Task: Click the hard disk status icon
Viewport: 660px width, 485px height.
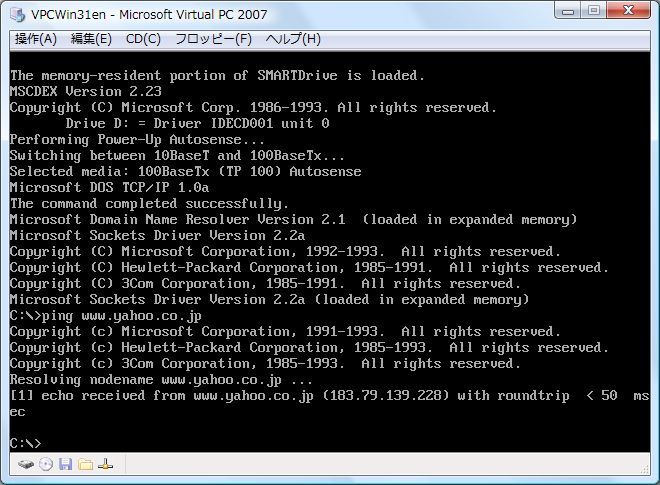Action: pyautogui.click(x=26, y=464)
